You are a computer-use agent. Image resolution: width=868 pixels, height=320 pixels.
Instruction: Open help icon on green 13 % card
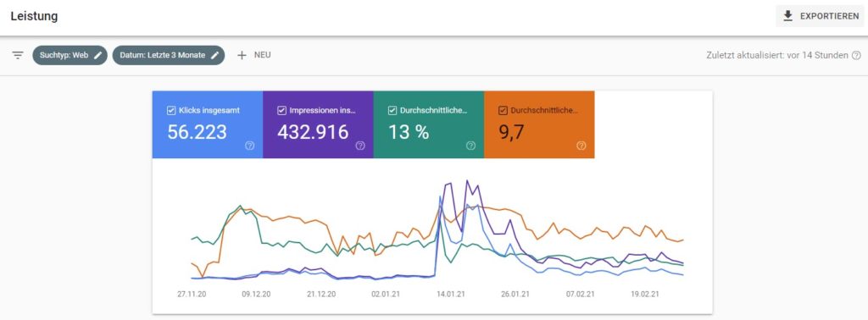coord(470,146)
